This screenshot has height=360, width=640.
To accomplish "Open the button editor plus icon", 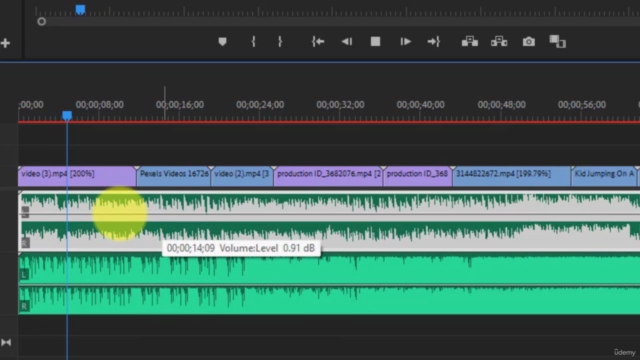I will click(5, 43).
